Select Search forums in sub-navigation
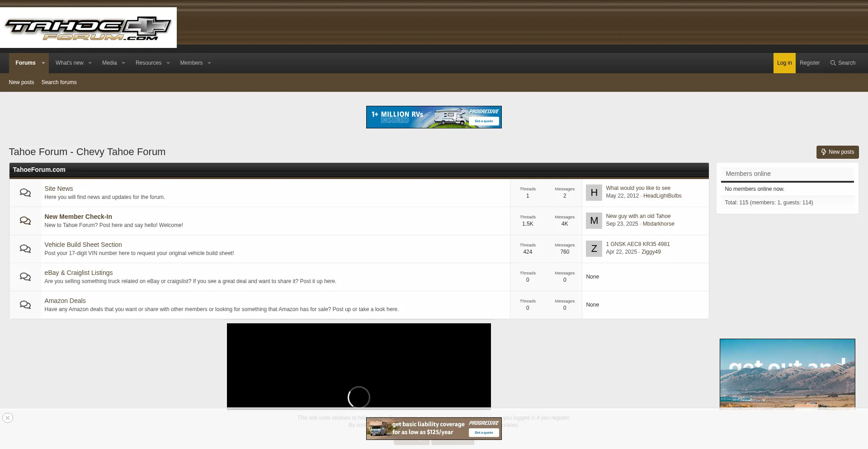The height and width of the screenshot is (449, 868). [59, 82]
